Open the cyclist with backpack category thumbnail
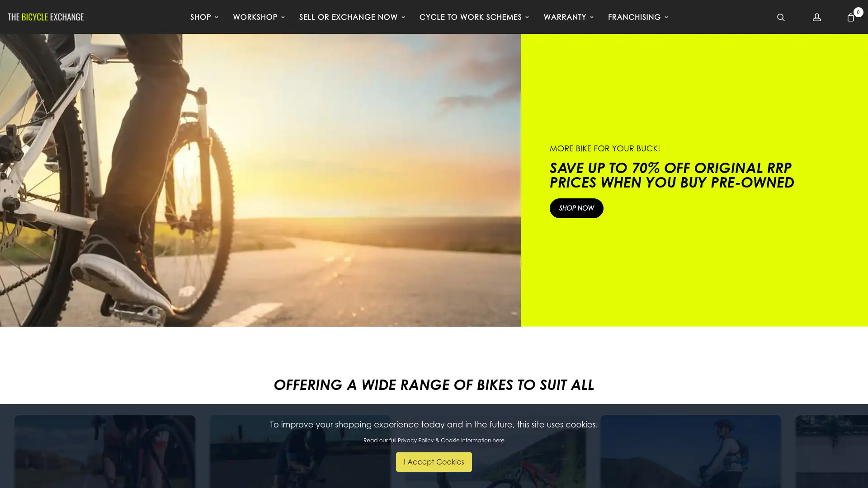The image size is (868, 488). tap(691, 451)
